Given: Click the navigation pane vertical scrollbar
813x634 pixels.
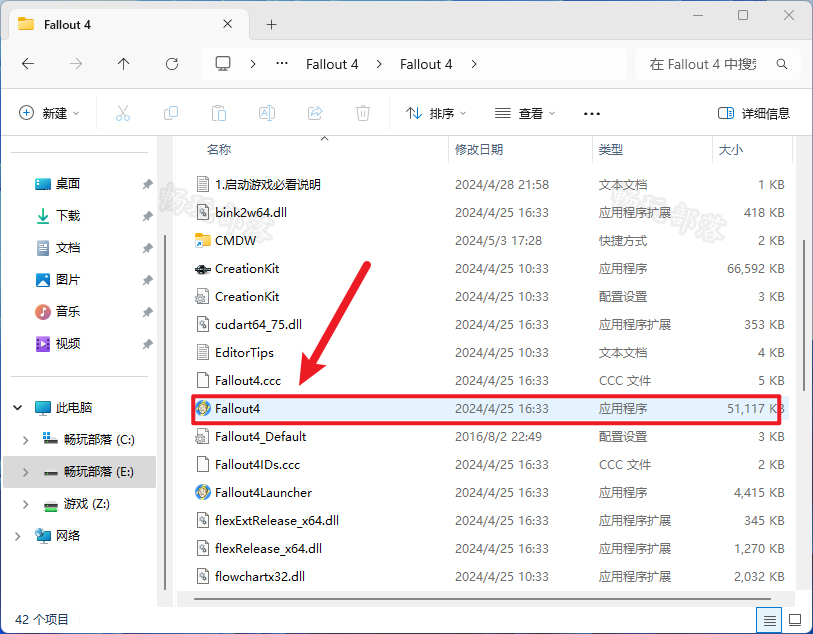Looking at the screenshot, I should 165,412.
